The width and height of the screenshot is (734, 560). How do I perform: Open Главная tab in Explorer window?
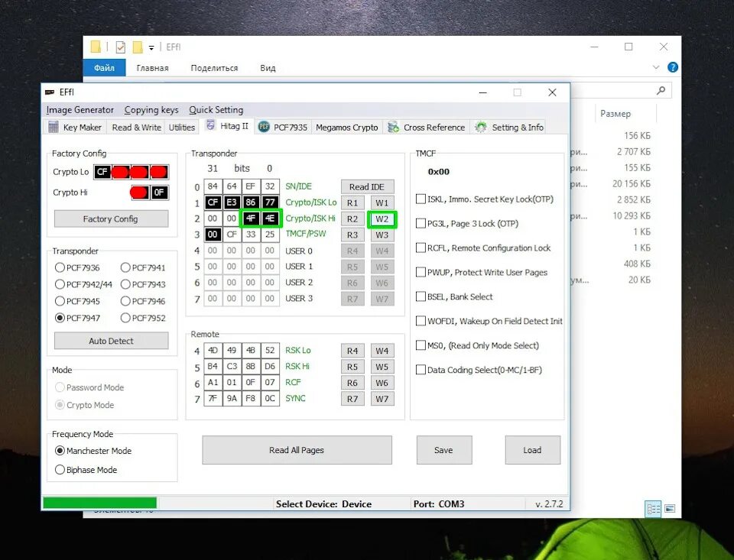click(x=153, y=68)
